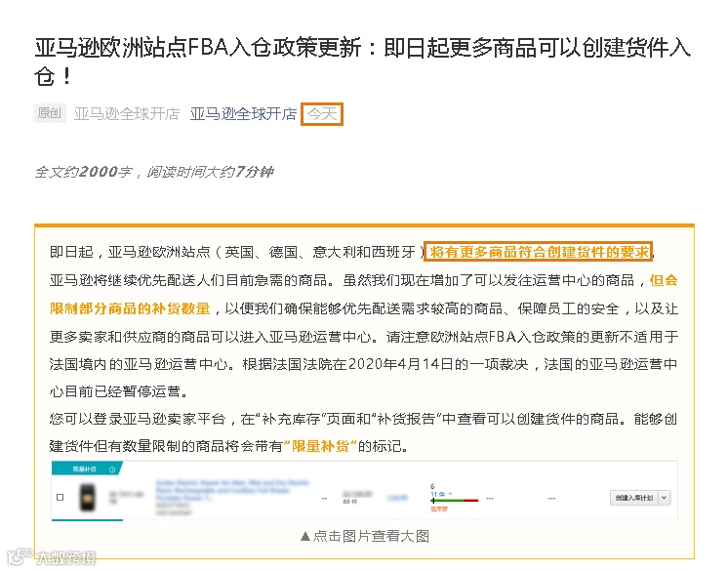
Task: Open the 11 件 quantity dropdown
Action: click(x=441, y=494)
